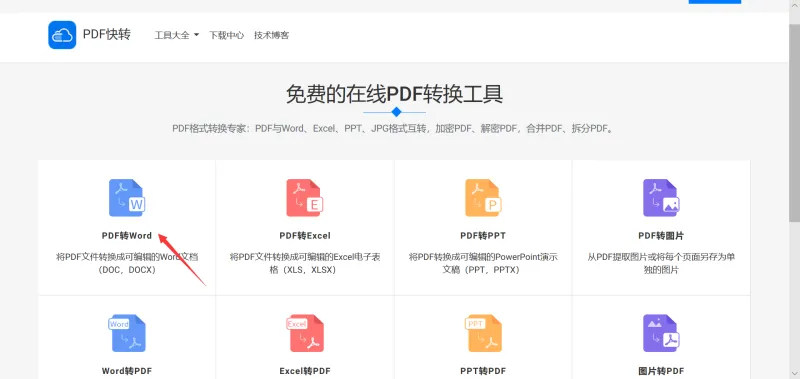The height and width of the screenshot is (379, 800).
Task: Click the blue button at the top right
Action: 714,2
